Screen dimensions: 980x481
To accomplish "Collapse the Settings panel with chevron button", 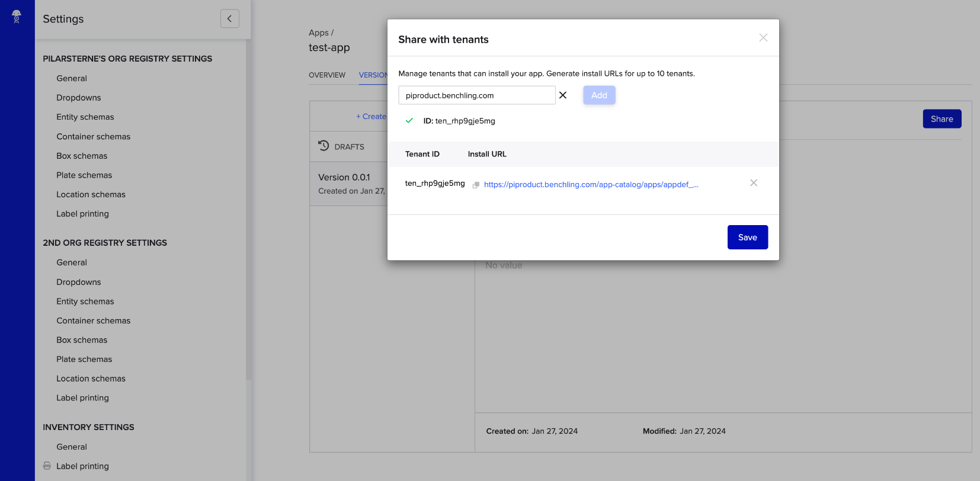I will click(230, 18).
